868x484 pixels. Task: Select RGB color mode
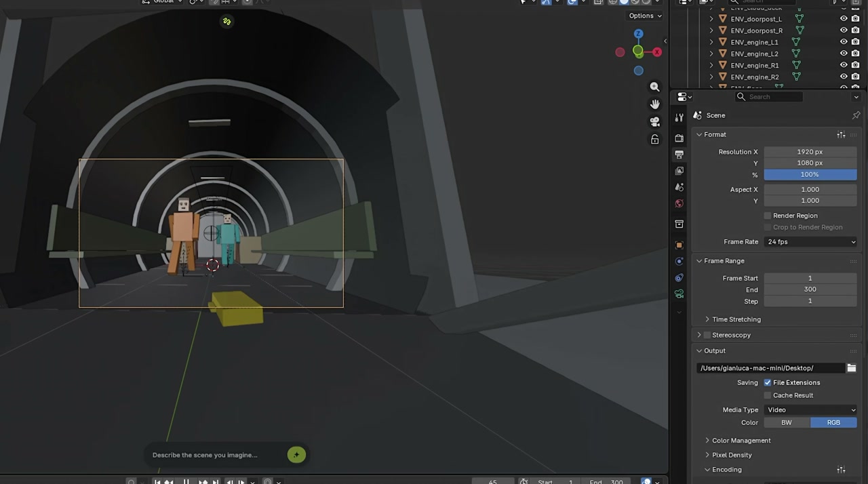click(833, 422)
